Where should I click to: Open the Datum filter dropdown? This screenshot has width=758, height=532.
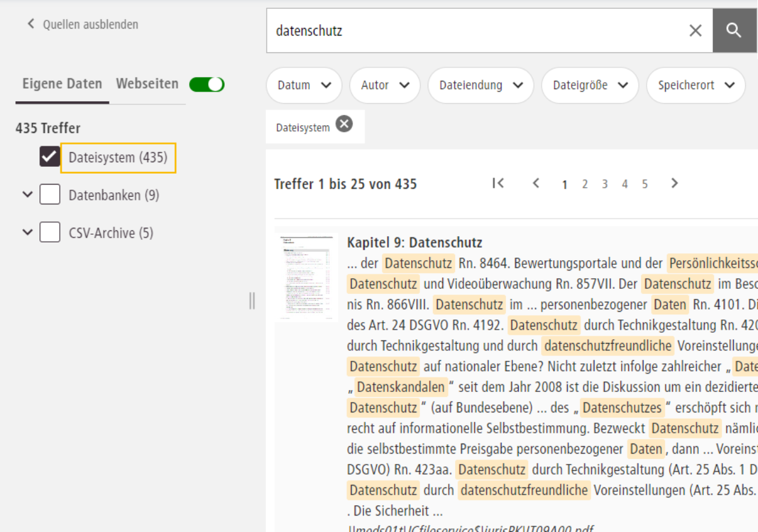point(304,85)
